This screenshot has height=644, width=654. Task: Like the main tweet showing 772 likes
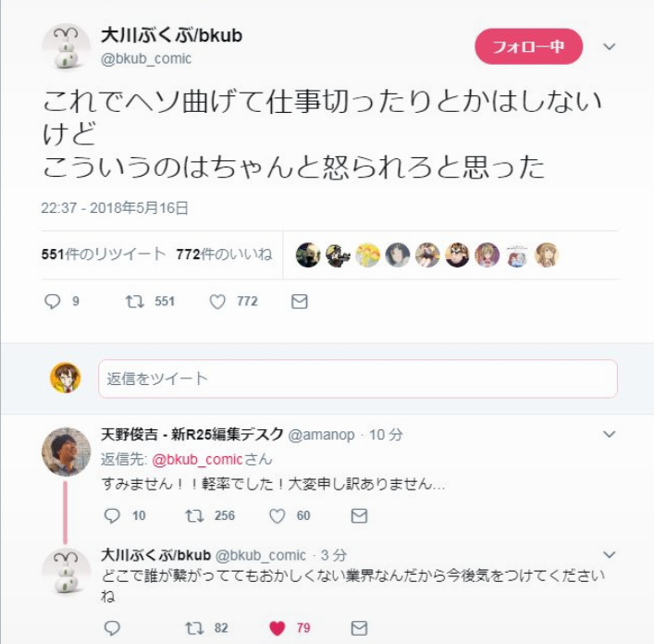tap(217, 301)
